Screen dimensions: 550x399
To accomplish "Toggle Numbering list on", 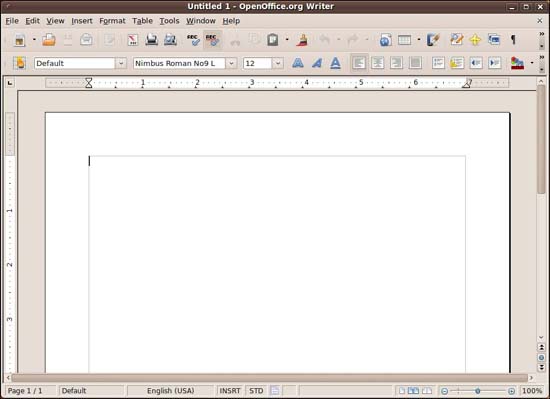I will [438, 63].
